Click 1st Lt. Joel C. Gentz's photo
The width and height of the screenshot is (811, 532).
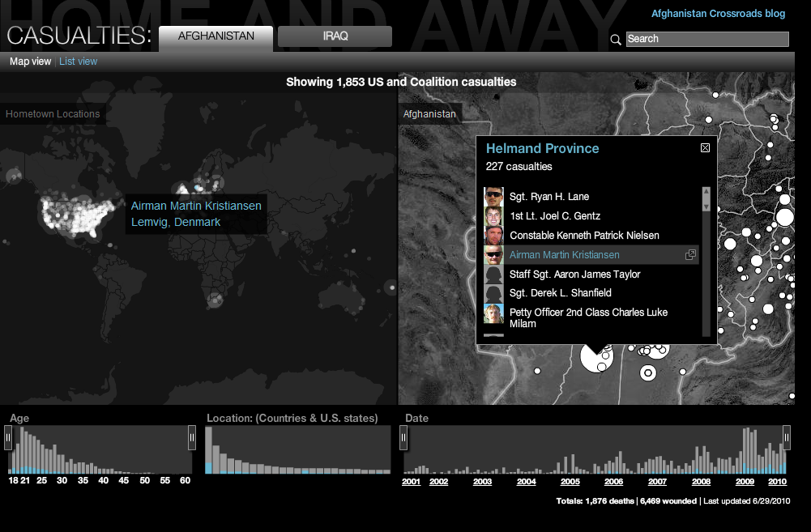pos(493,216)
